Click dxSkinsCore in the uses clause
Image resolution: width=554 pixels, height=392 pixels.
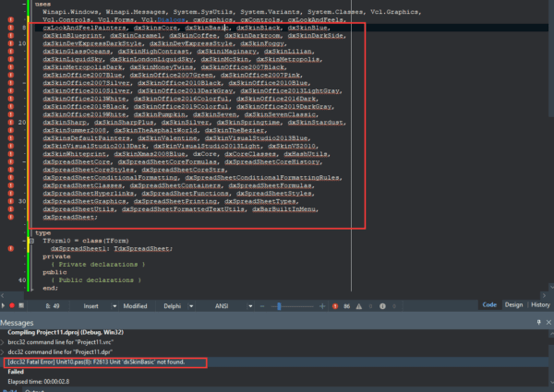155,28
